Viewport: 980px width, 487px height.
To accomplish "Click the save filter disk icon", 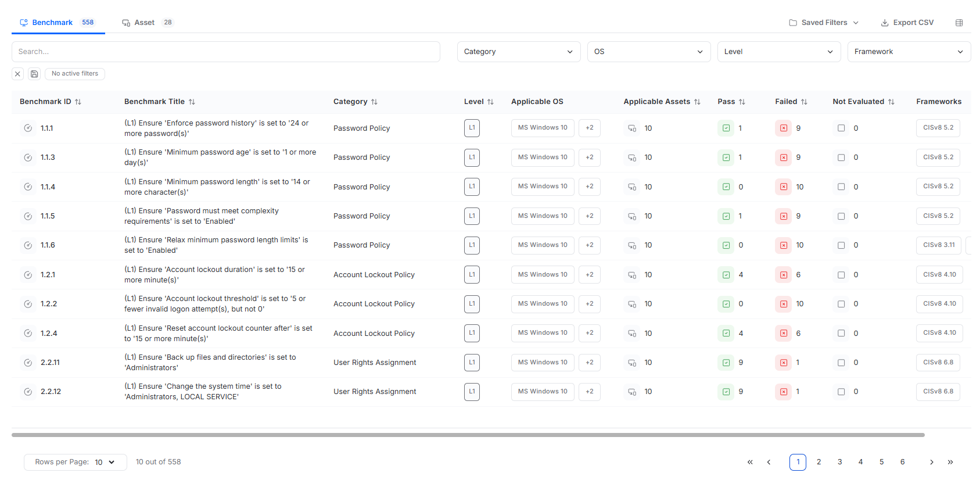I will pos(34,74).
